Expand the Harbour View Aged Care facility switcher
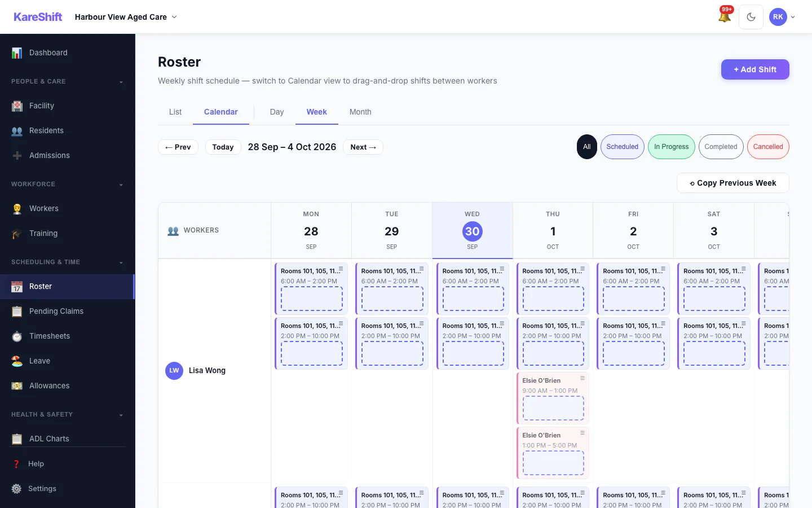Viewport: 812px width, 508px height. pos(126,17)
